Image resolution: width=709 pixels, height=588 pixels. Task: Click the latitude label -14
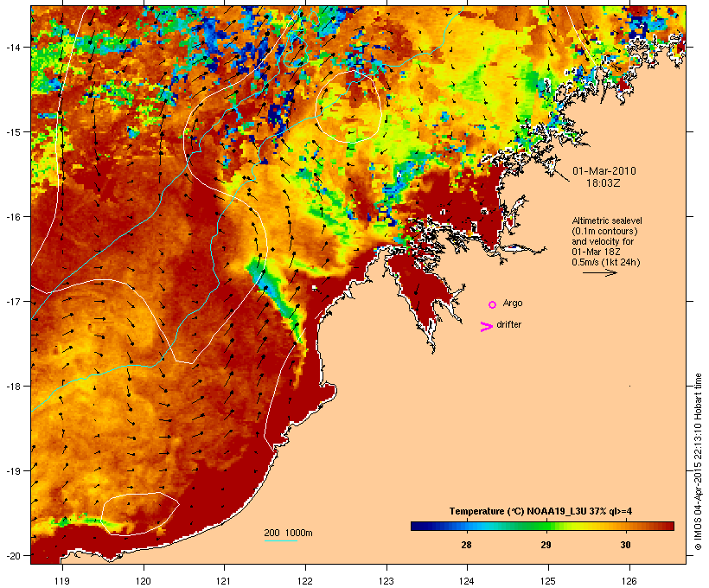click(x=13, y=47)
